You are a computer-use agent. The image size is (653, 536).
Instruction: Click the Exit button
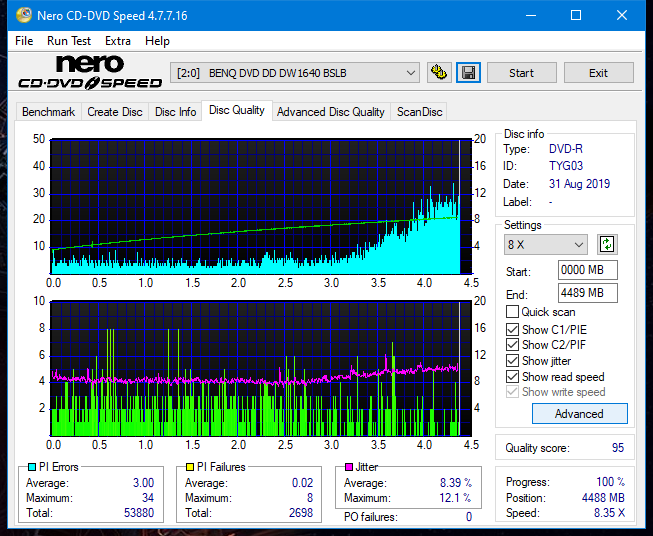[598, 73]
